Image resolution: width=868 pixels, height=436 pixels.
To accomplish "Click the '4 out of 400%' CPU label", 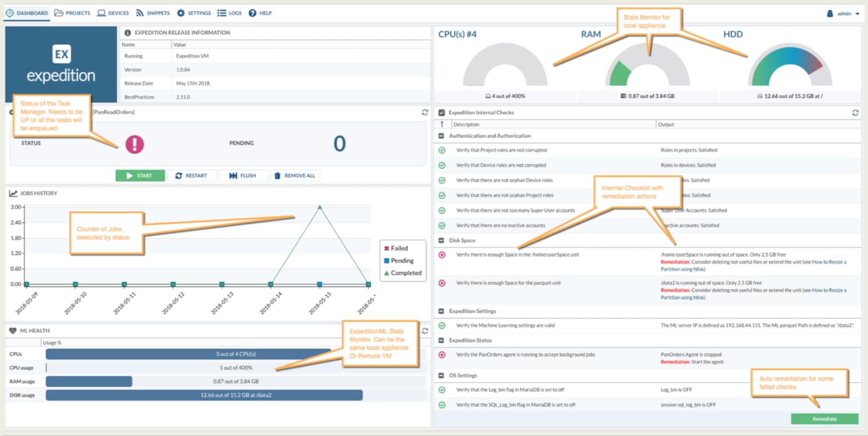I will coord(508,96).
